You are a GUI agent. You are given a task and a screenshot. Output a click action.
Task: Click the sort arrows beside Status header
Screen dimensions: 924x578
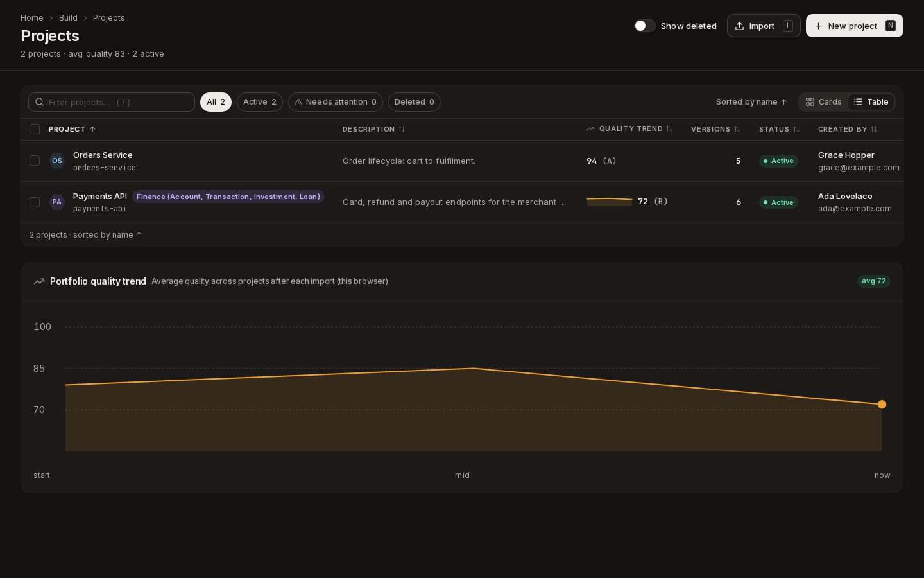(x=796, y=129)
